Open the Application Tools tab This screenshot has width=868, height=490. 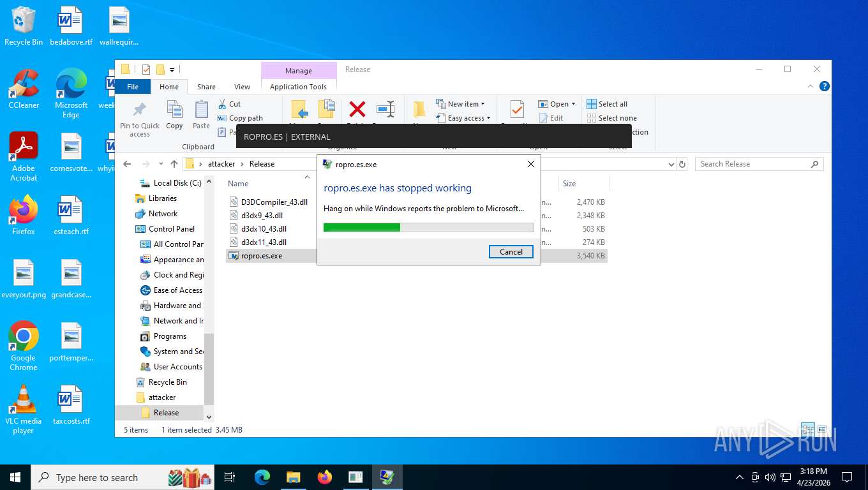tap(298, 87)
